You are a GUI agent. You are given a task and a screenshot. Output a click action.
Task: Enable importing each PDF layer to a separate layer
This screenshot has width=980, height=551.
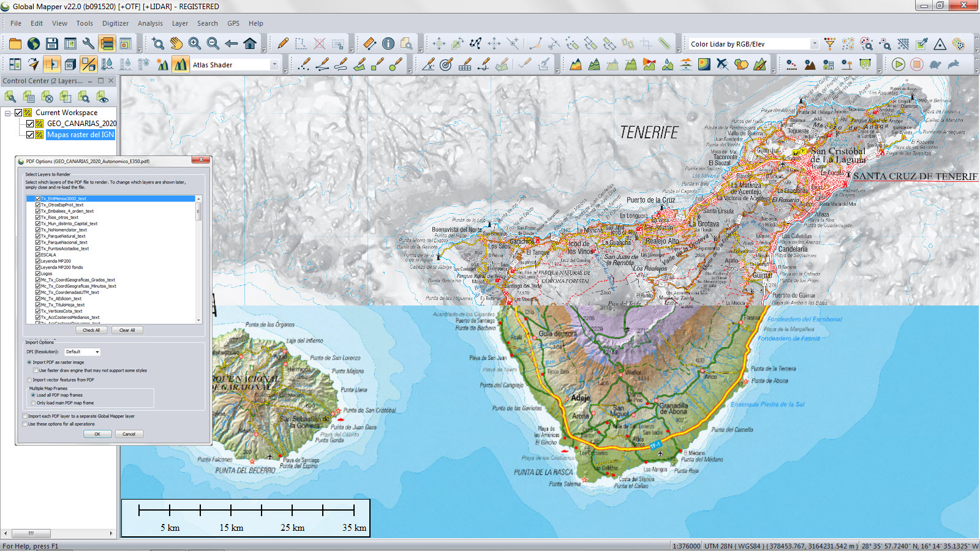(x=24, y=416)
